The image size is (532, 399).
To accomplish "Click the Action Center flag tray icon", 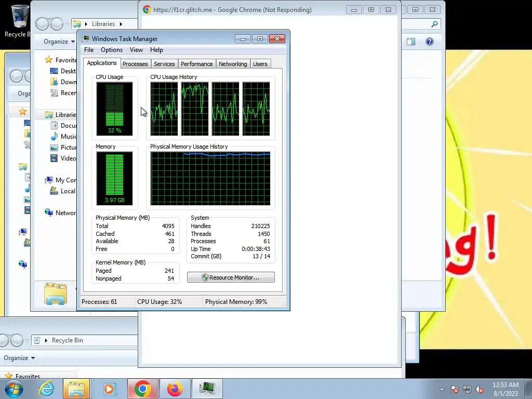I will 455,389.
